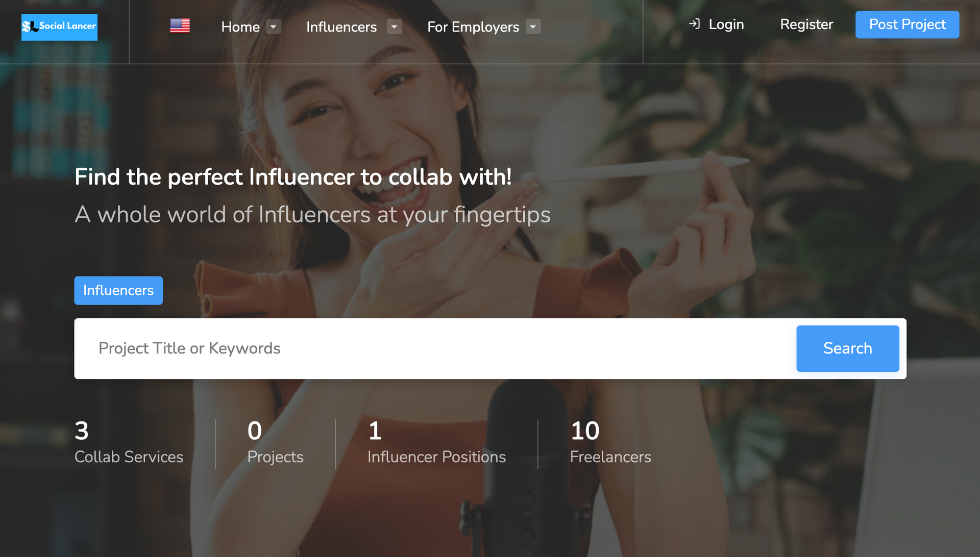Image resolution: width=980 pixels, height=557 pixels.
Task: Click the Search button
Action: (x=847, y=348)
